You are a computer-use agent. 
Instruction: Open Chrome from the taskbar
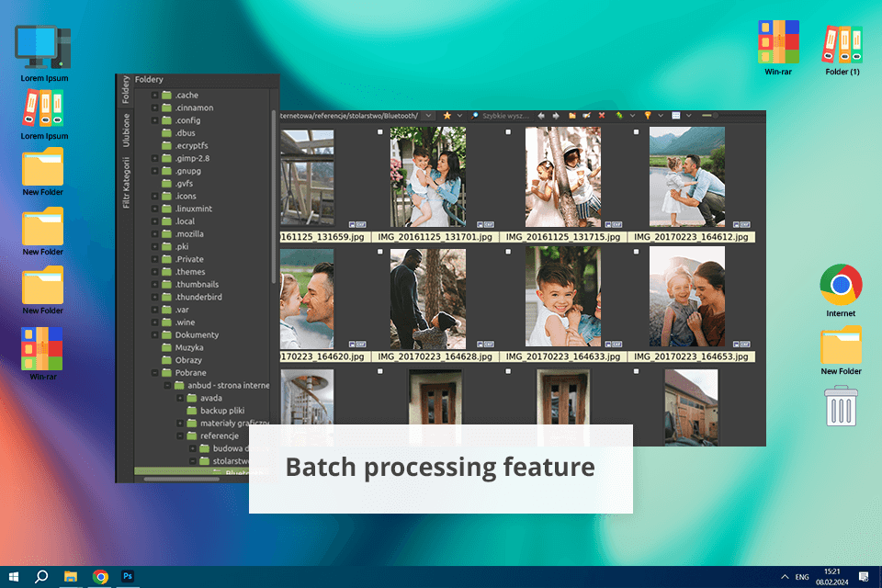click(101, 576)
